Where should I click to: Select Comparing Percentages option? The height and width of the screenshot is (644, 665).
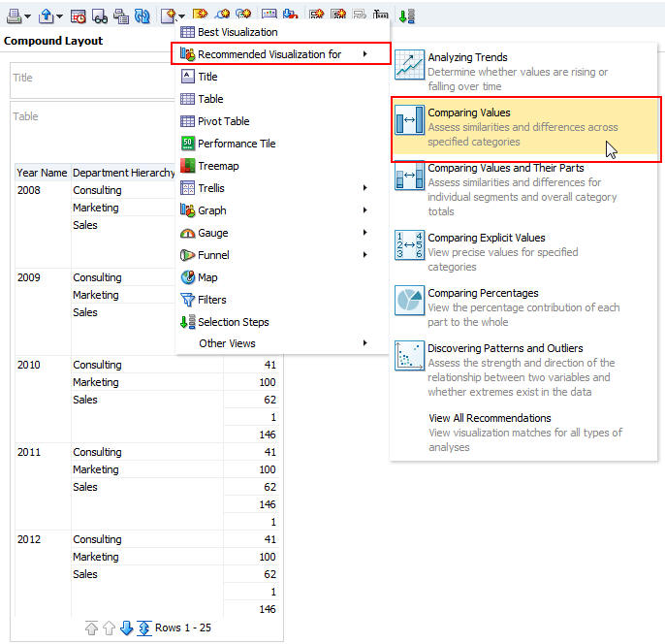pyautogui.click(x=524, y=307)
